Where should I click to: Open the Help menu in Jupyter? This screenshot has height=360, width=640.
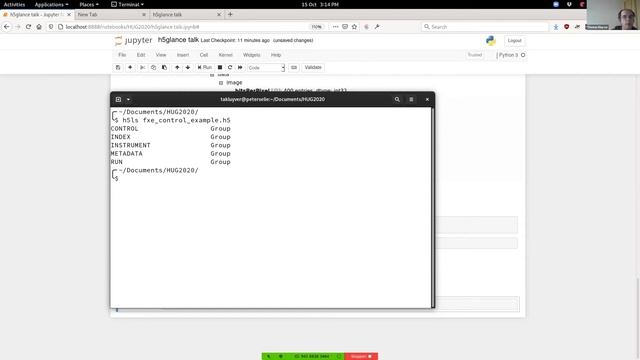(x=276, y=55)
